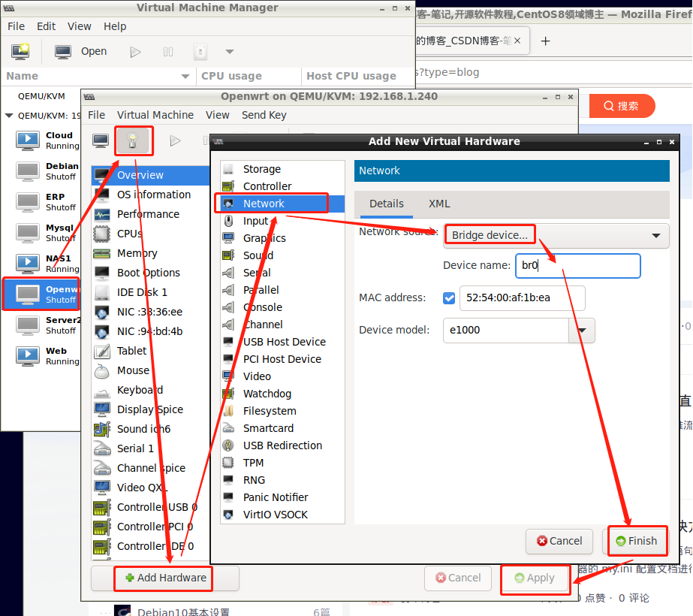Screen dimensions: 693x616
Task: Open the Edit menu in Virtual Machine Manager
Action: pos(46,26)
